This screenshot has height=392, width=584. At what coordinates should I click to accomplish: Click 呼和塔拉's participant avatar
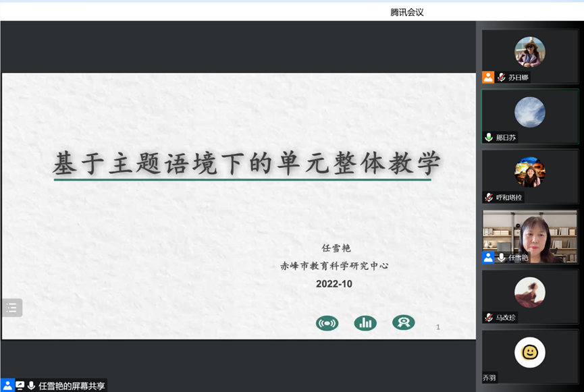pyautogui.click(x=529, y=172)
